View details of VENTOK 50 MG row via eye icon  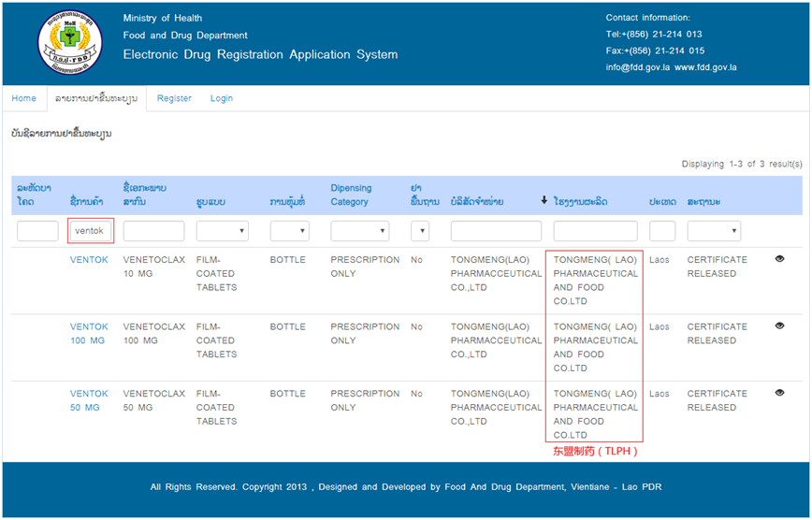pyautogui.click(x=779, y=393)
